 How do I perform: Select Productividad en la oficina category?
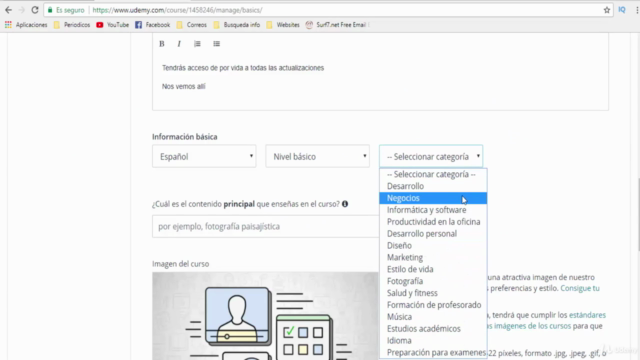[x=433, y=222]
